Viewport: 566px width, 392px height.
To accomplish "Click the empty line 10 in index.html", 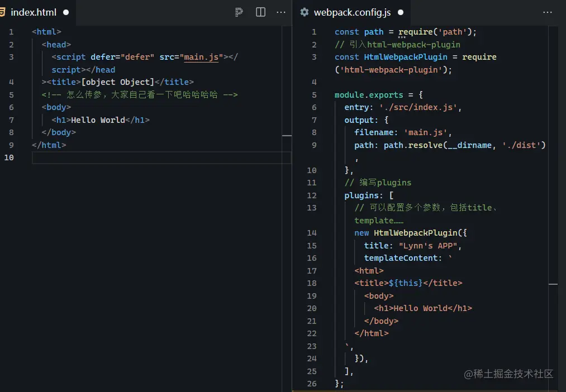I will point(161,157).
